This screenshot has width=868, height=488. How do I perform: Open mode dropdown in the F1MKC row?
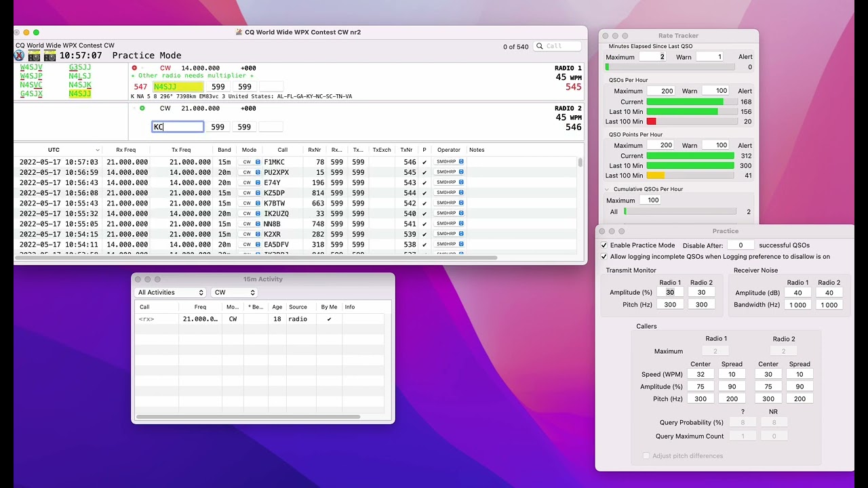[250, 162]
